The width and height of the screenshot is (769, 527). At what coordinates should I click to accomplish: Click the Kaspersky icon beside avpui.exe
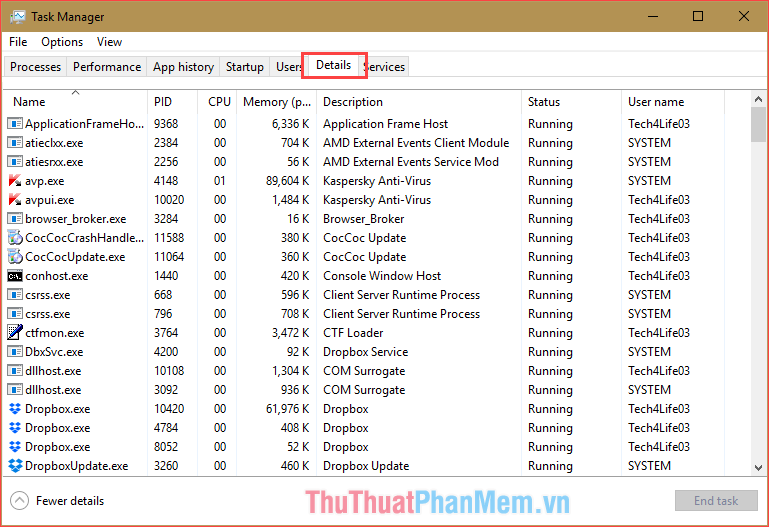tap(15, 200)
